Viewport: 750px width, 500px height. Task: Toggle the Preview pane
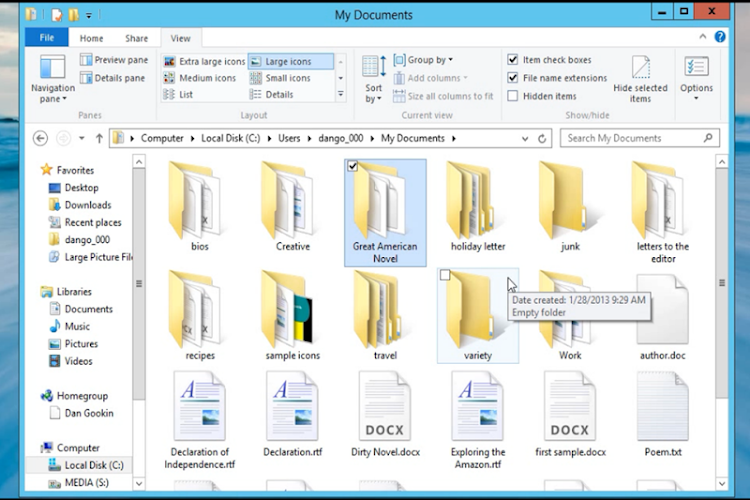coord(114,60)
